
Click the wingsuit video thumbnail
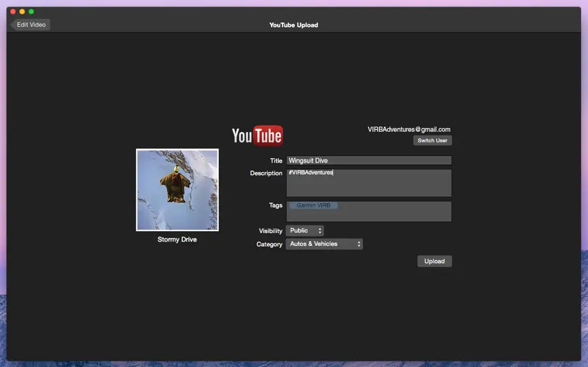tap(177, 190)
